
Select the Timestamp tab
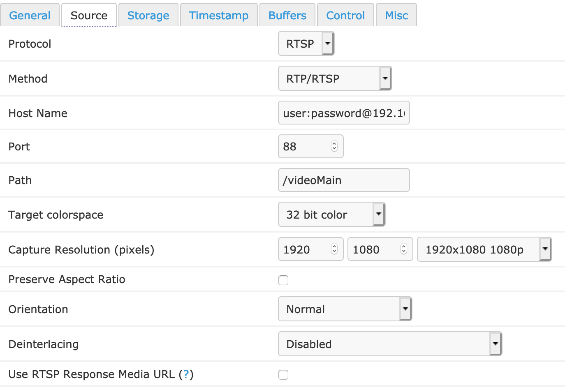(218, 15)
